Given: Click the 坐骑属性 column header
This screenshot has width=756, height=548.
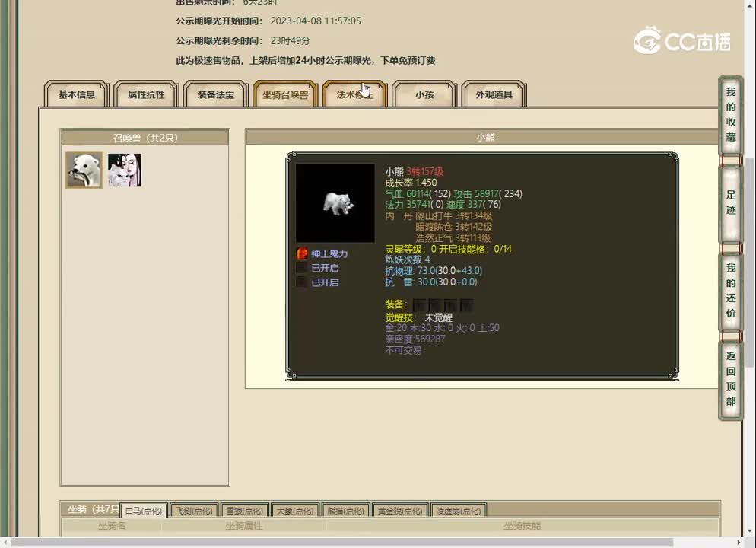Looking at the screenshot, I should [x=244, y=526].
